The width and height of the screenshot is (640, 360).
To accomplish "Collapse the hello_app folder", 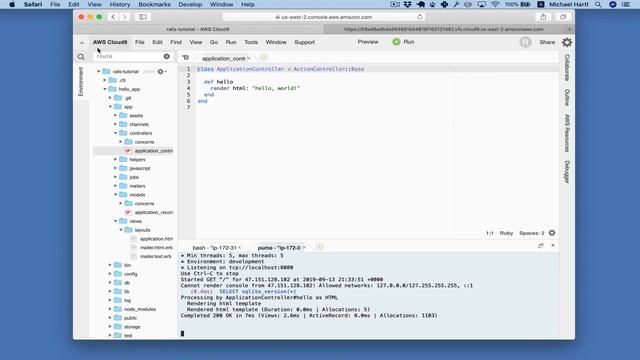I will [x=105, y=89].
